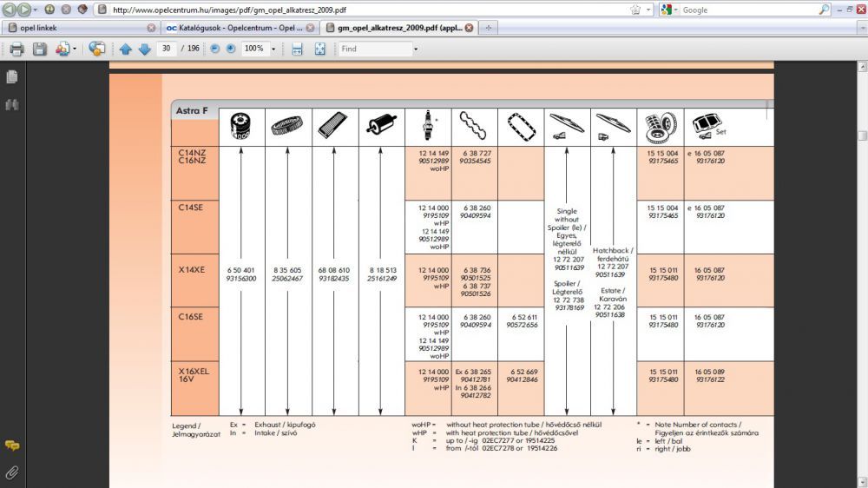This screenshot has height=488, width=868.
Task: Focus the Google search box
Action: (x=748, y=10)
